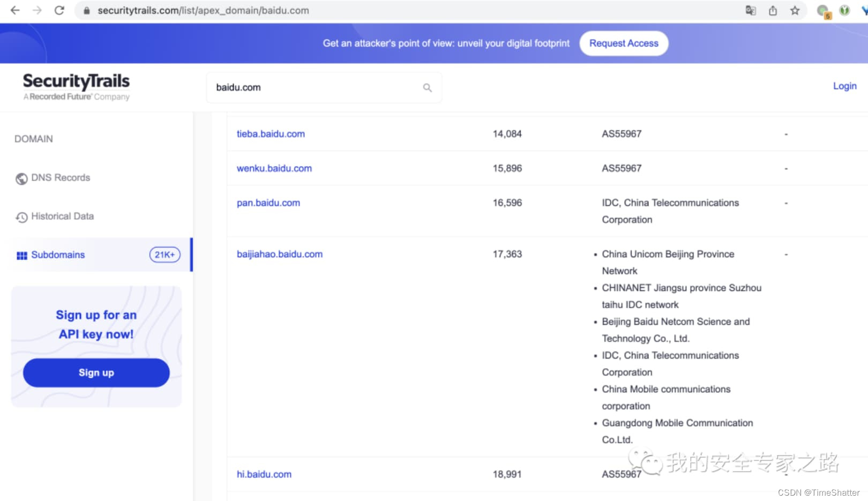
Task: Click the grid icon beside Subdomains
Action: click(22, 256)
